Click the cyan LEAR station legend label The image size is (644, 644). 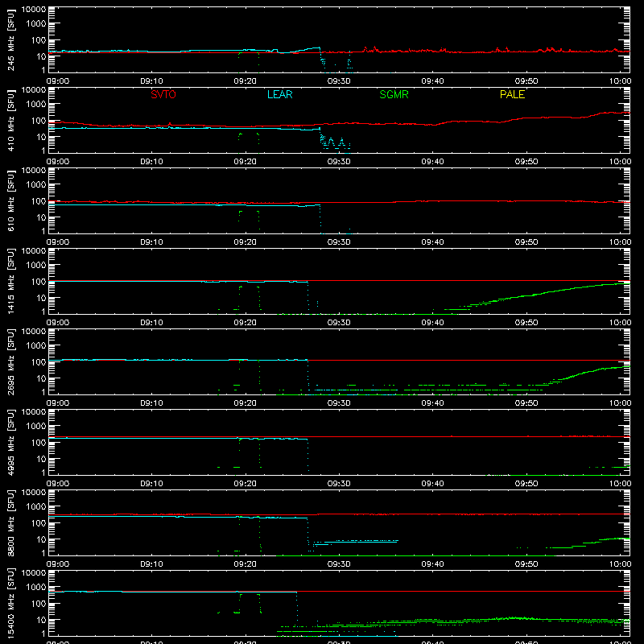279,94
